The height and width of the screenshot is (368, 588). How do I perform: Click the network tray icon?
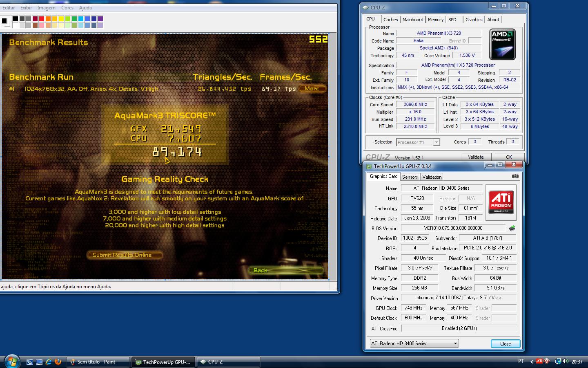(x=558, y=361)
